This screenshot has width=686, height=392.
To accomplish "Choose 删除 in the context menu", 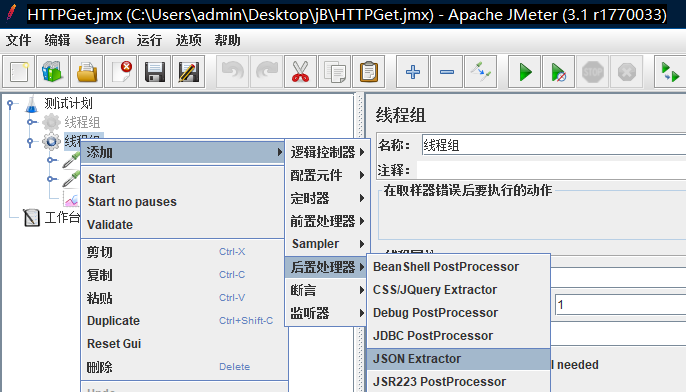I will (184, 367).
